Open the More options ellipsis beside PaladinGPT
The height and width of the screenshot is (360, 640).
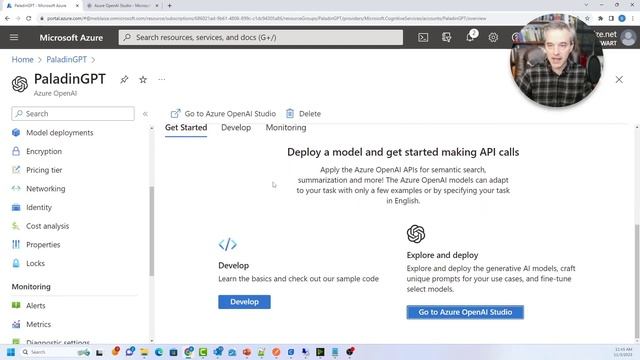pos(162,79)
